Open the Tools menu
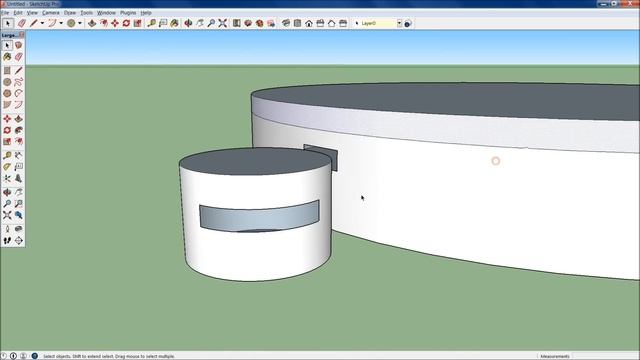This screenshot has height=360, width=640. click(x=86, y=13)
